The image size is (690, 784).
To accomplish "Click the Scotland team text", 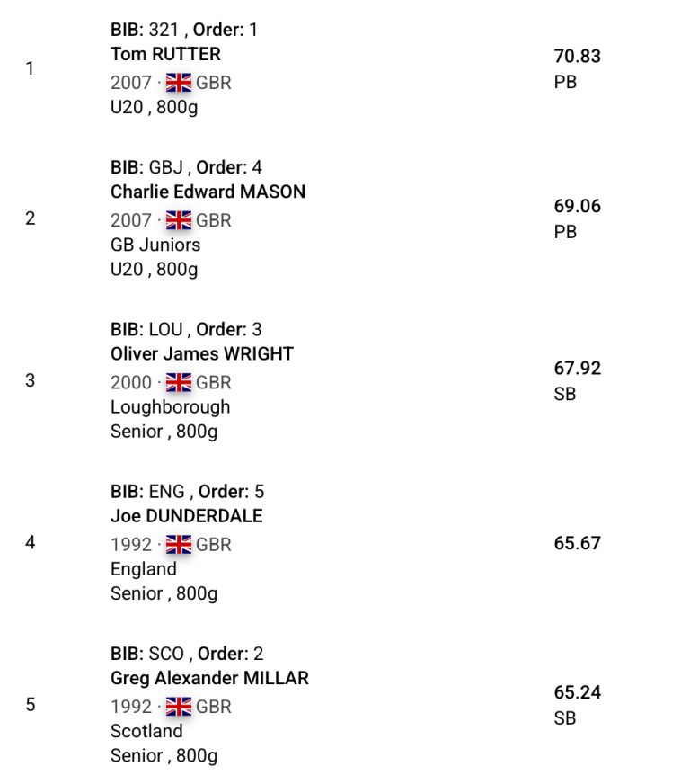I will [146, 731].
